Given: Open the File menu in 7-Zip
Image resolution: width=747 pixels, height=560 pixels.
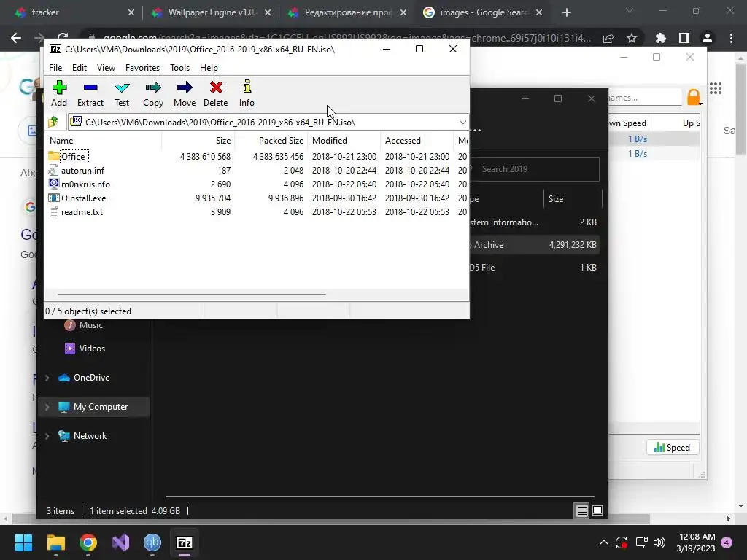Looking at the screenshot, I should point(55,68).
